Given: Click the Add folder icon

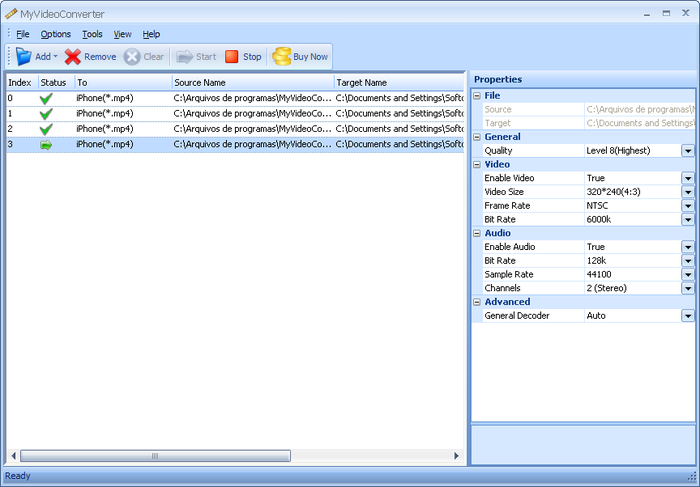Looking at the screenshot, I should (23, 57).
